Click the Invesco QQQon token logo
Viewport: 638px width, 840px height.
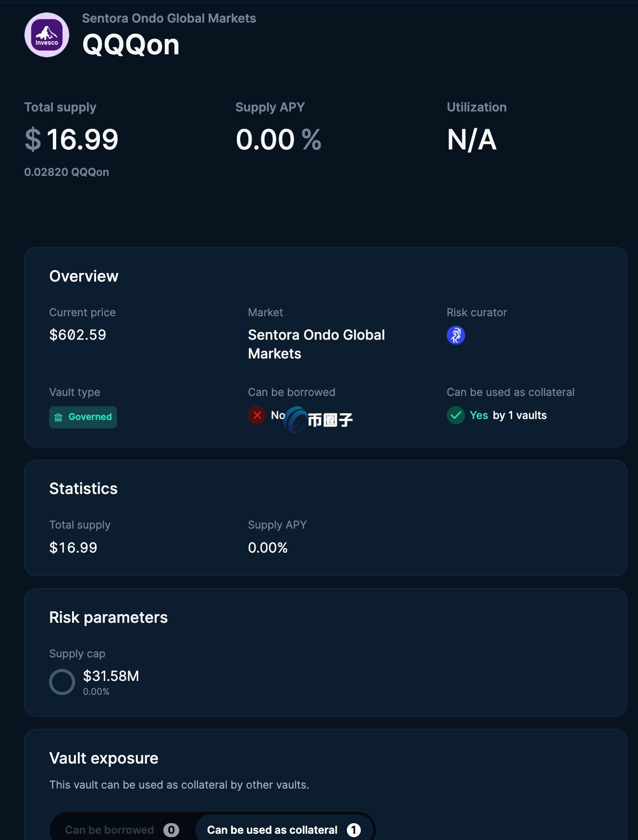tap(47, 35)
